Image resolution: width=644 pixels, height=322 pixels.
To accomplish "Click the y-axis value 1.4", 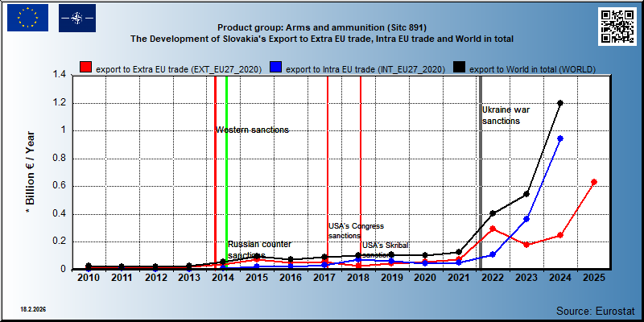I will (59, 75).
